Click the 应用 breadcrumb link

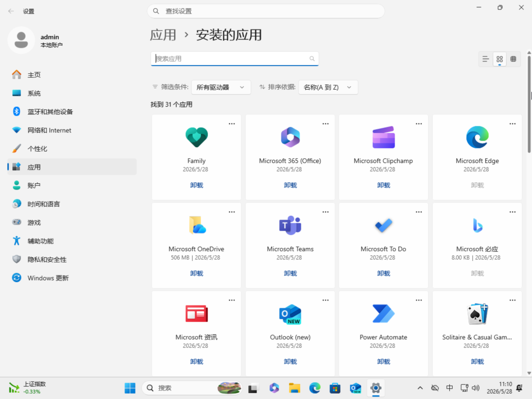[163, 35]
